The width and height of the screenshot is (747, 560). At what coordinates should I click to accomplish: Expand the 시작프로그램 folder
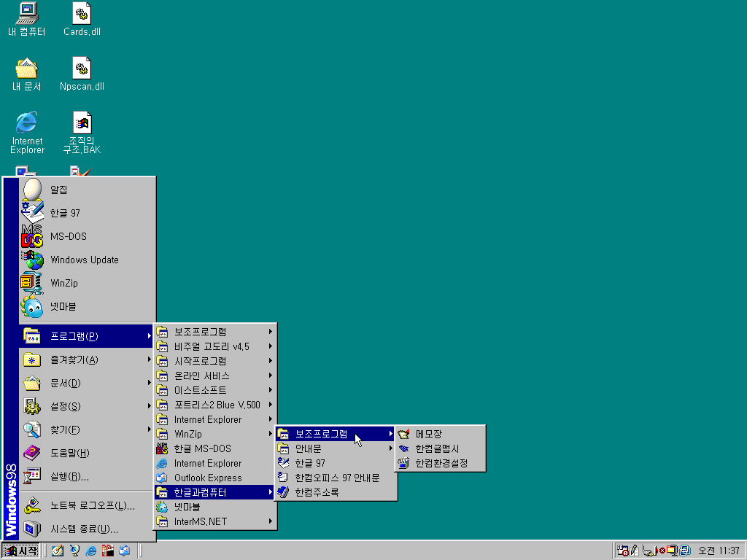215,361
